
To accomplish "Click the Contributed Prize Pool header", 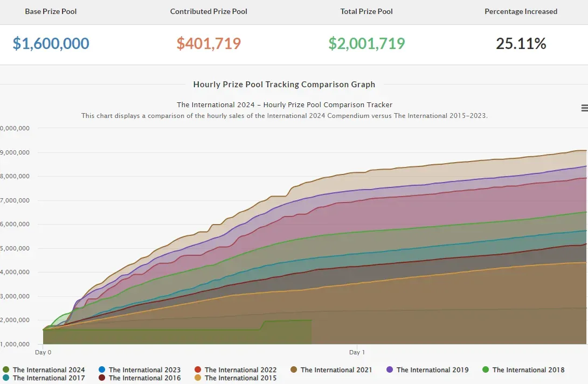I will 209,12.
